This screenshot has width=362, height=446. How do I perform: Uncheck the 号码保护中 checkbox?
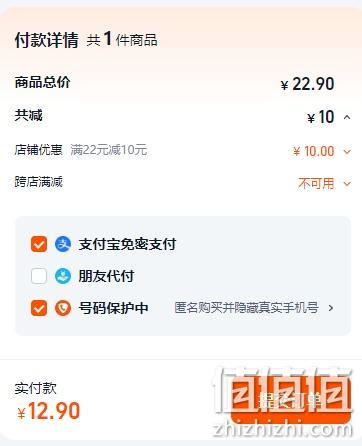point(39,308)
